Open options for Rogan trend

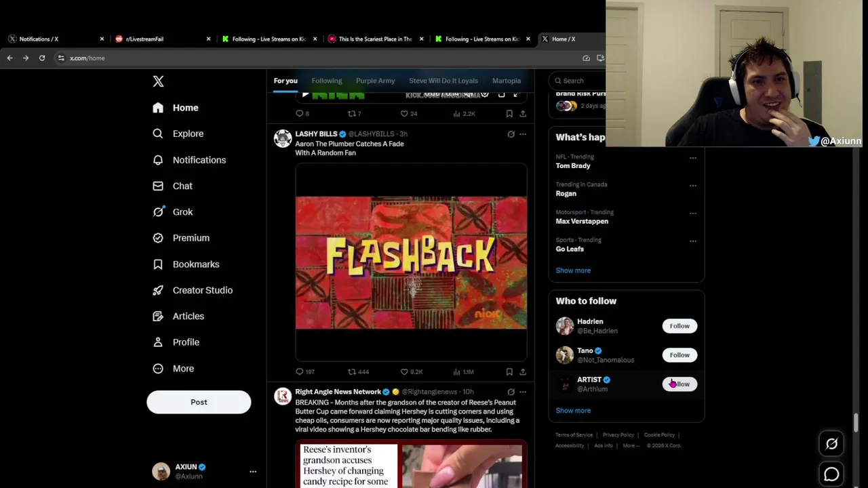693,186
